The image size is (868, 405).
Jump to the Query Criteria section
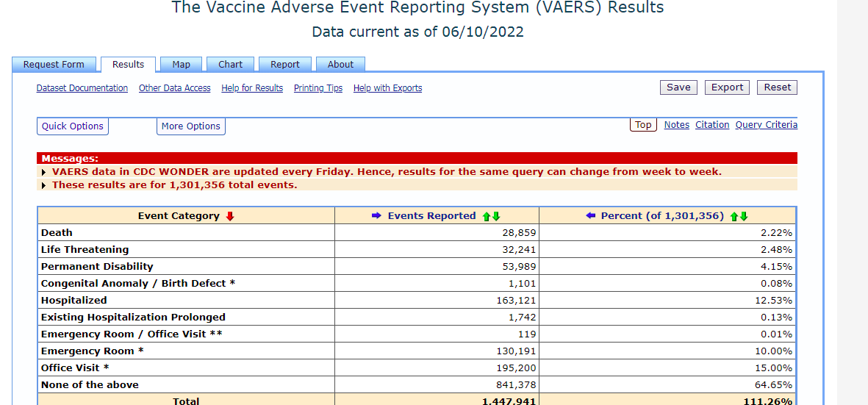coord(766,125)
